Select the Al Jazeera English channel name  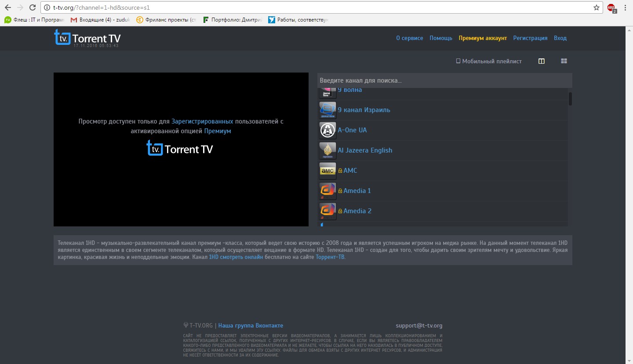[x=365, y=150]
